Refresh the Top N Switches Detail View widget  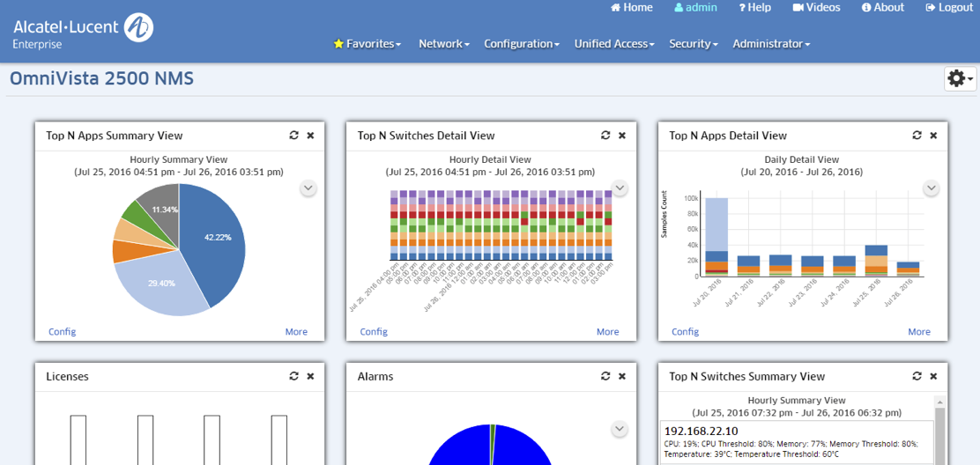click(x=605, y=136)
